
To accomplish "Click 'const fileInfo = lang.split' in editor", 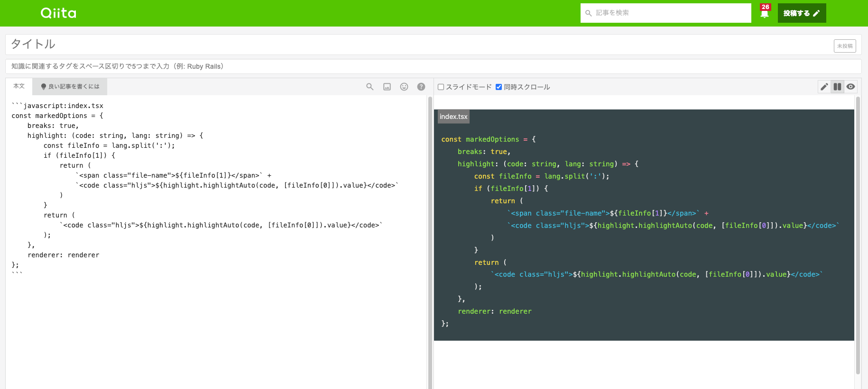I will (x=109, y=145).
